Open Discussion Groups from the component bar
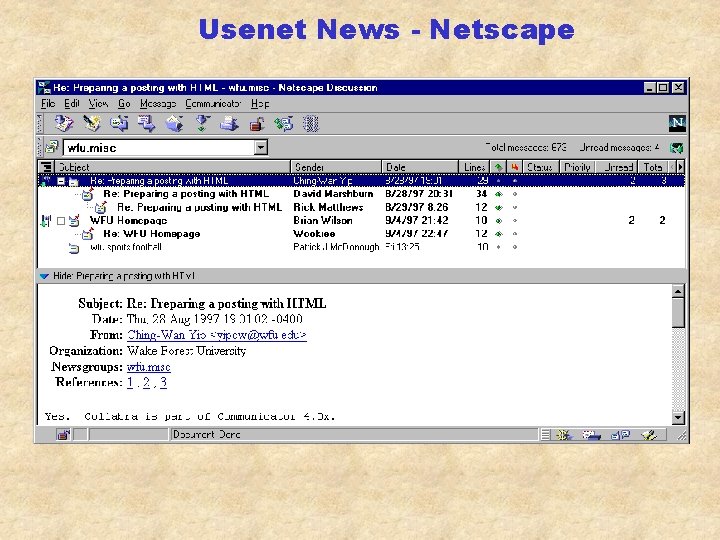 [x=620, y=434]
